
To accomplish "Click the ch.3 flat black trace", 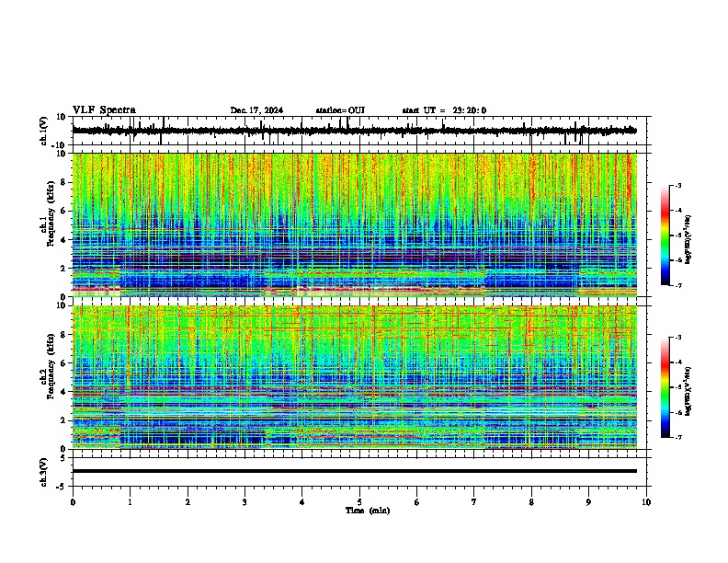I will 355,471.
